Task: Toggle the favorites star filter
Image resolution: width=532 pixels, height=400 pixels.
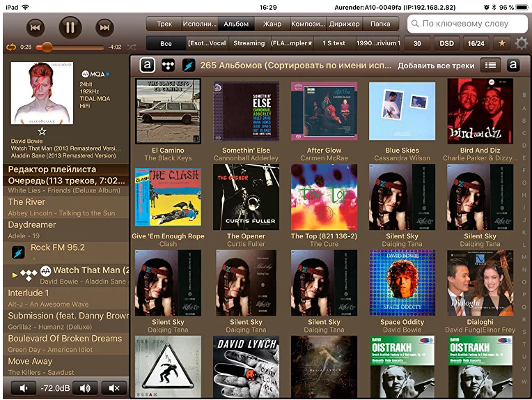Action: pos(501,44)
